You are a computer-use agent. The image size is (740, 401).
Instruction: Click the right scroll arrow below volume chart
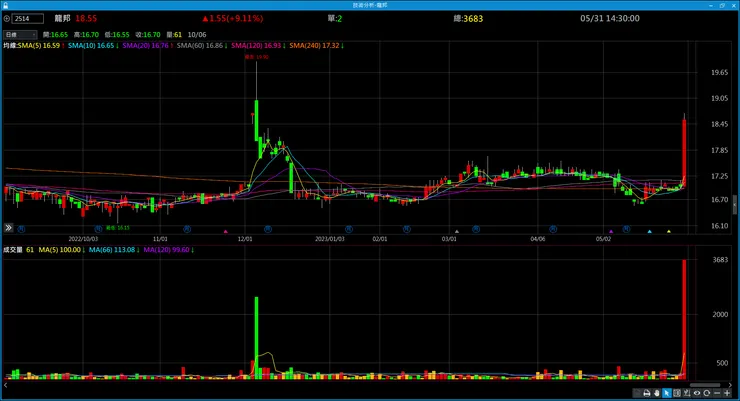(730, 385)
